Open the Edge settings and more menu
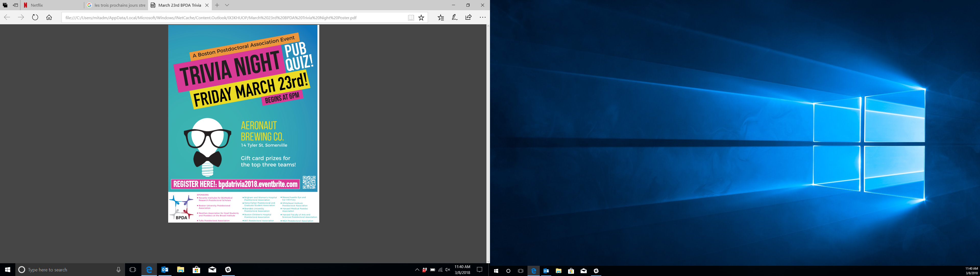 click(x=482, y=17)
